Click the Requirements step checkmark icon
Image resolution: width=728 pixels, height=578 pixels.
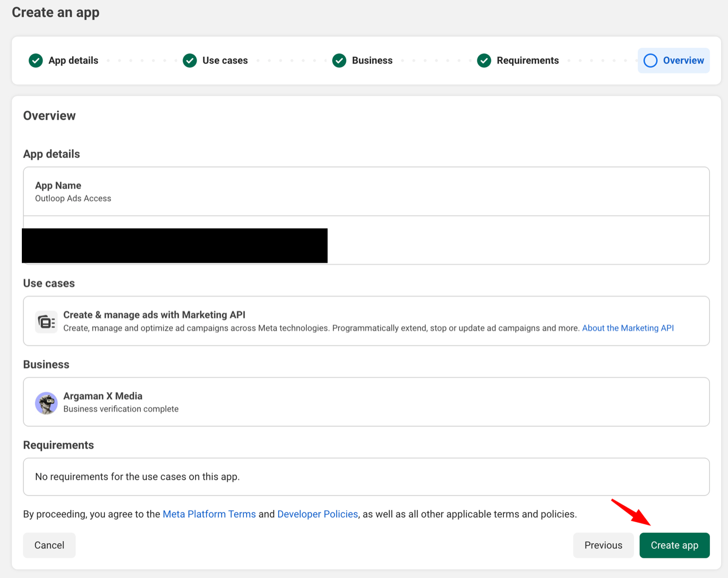click(484, 61)
